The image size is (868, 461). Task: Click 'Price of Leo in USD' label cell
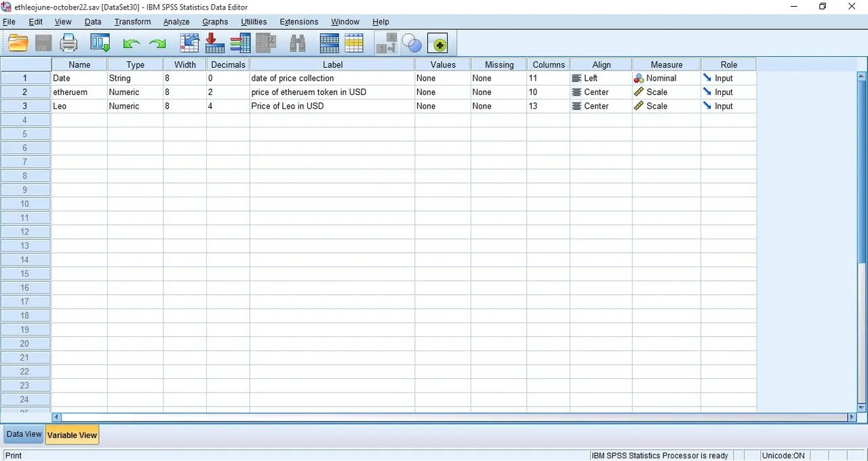[x=332, y=106]
